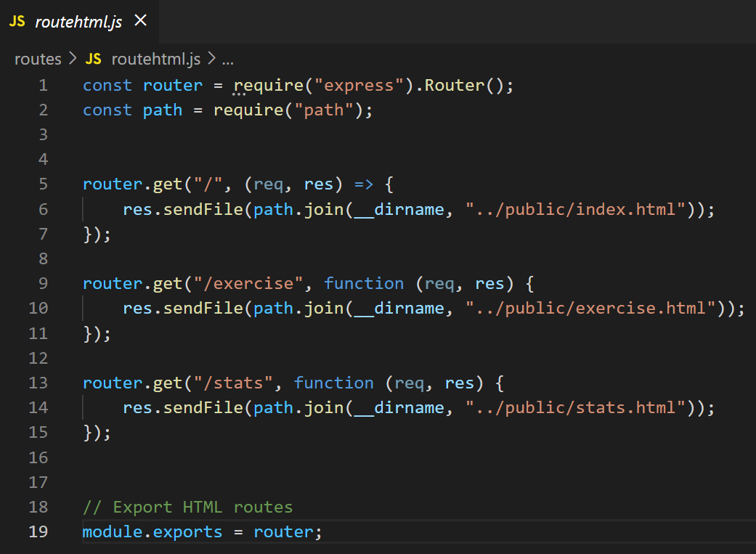
Task: Click the "/" route string on line 5
Action: click(208, 184)
